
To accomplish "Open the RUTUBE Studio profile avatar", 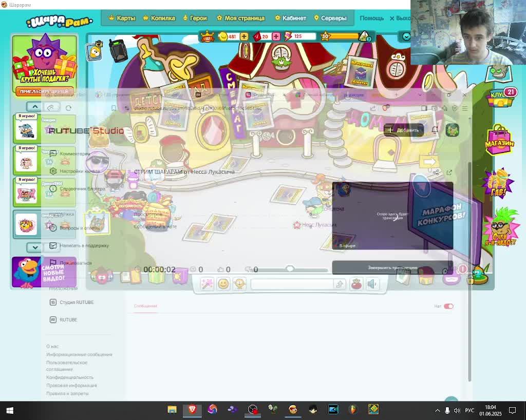I will click(x=452, y=130).
